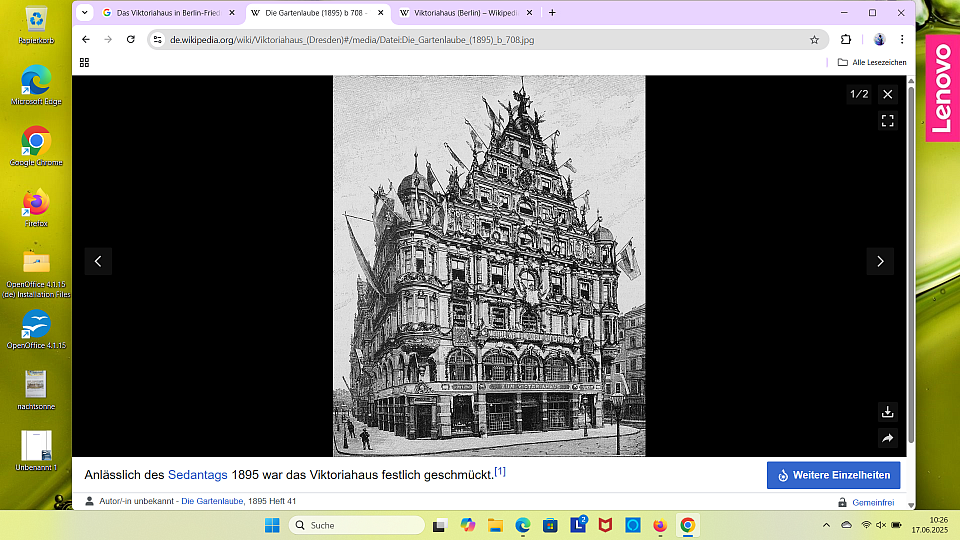Close the Das Viktoriahaus Google tab
This screenshot has width=960, height=540.
[231, 12]
